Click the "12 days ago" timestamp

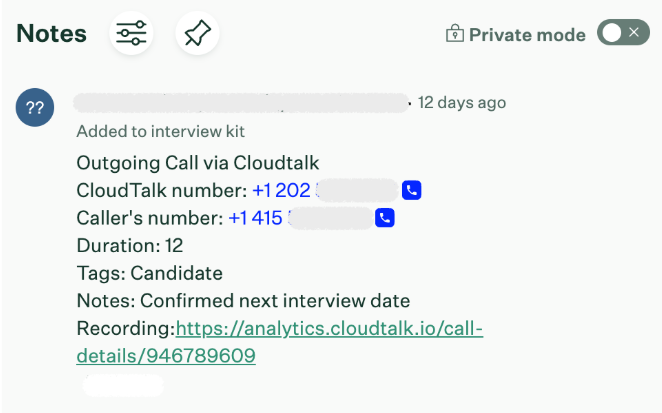click(462, 102)
